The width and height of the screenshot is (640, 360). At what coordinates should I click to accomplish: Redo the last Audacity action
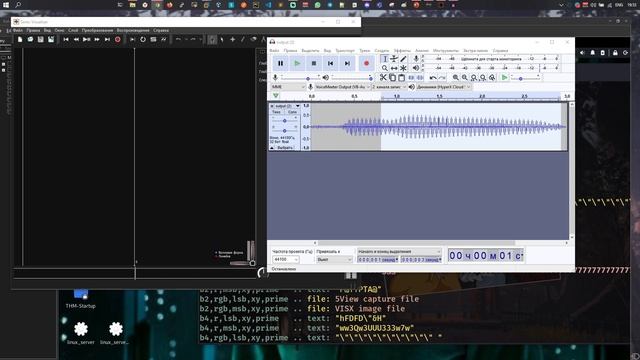point(442,78)
